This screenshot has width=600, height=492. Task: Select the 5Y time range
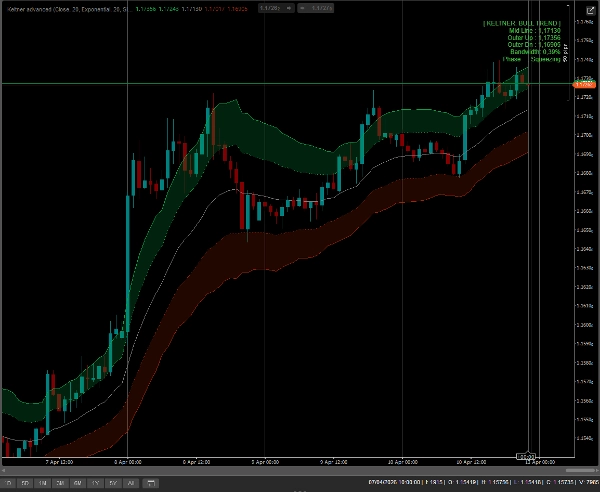coord(113,484)
